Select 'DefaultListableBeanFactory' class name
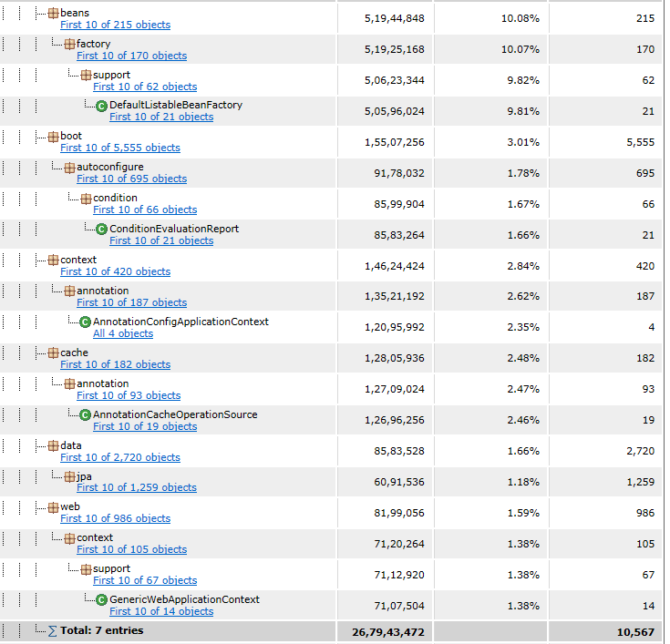The width and height of the screenshot is (670, 644). [x=176, y=105]
